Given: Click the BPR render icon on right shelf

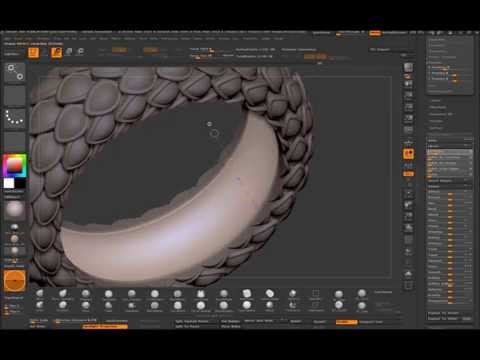Looking at the screenshot, I should [408, 67].
